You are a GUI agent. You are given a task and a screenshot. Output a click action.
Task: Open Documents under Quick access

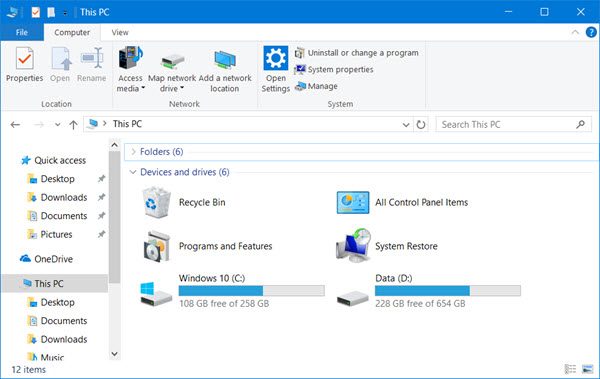click(x=57, y=216)
